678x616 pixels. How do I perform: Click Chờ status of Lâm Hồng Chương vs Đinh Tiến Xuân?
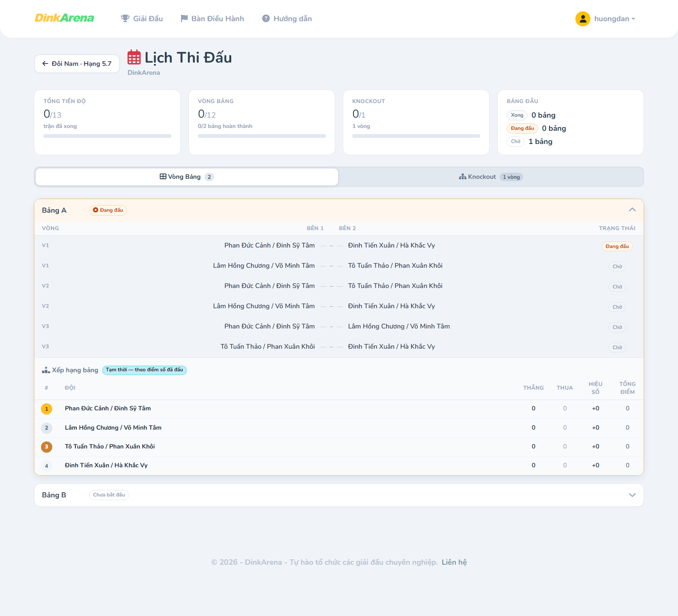coord(617,307)
